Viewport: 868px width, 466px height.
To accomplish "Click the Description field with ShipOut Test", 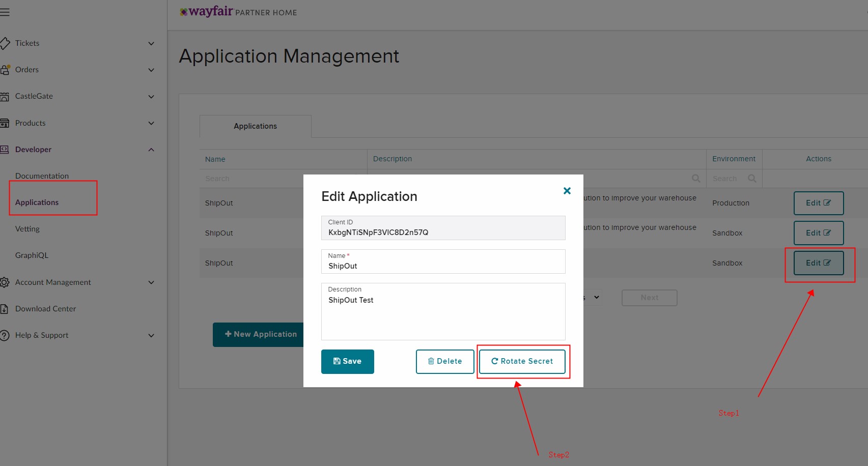I will point(443,311).
